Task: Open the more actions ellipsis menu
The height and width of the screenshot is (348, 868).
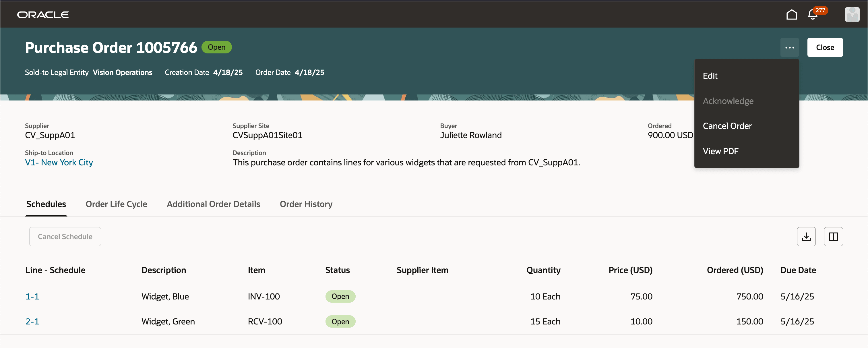Action: 789,47
